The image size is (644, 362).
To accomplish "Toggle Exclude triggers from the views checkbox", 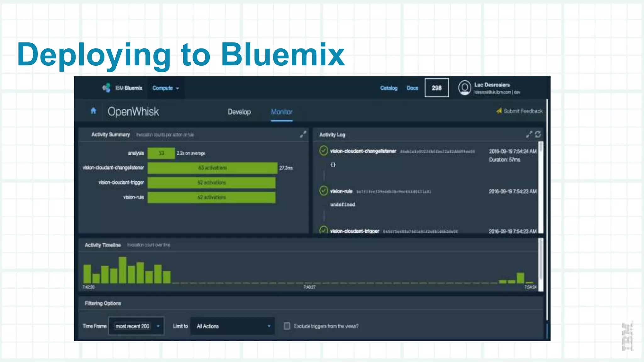I will [287, 326].
